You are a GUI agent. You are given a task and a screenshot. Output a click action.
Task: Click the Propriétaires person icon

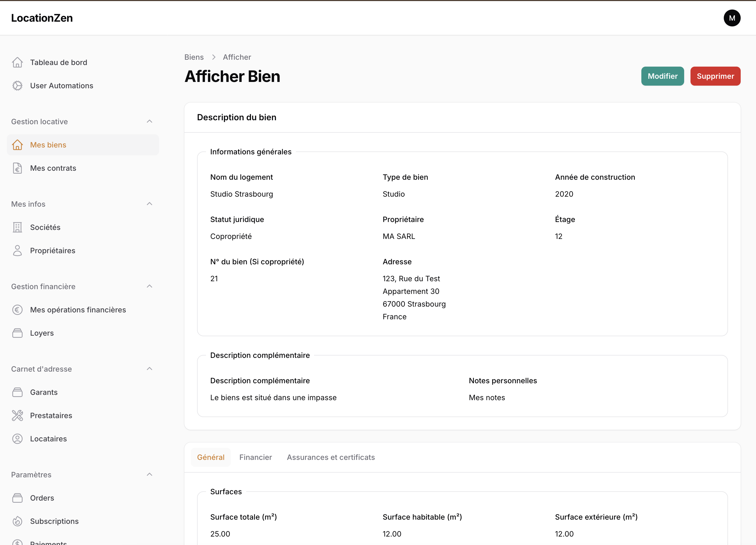pos(17,251)
